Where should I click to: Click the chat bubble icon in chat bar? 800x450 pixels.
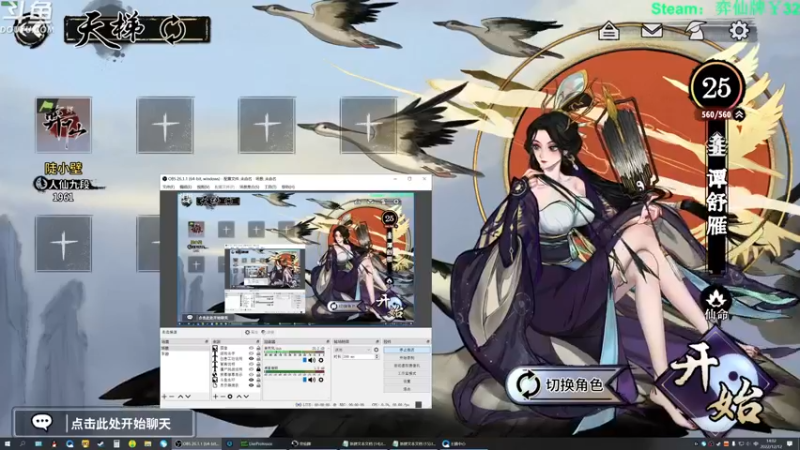[42, 422]
